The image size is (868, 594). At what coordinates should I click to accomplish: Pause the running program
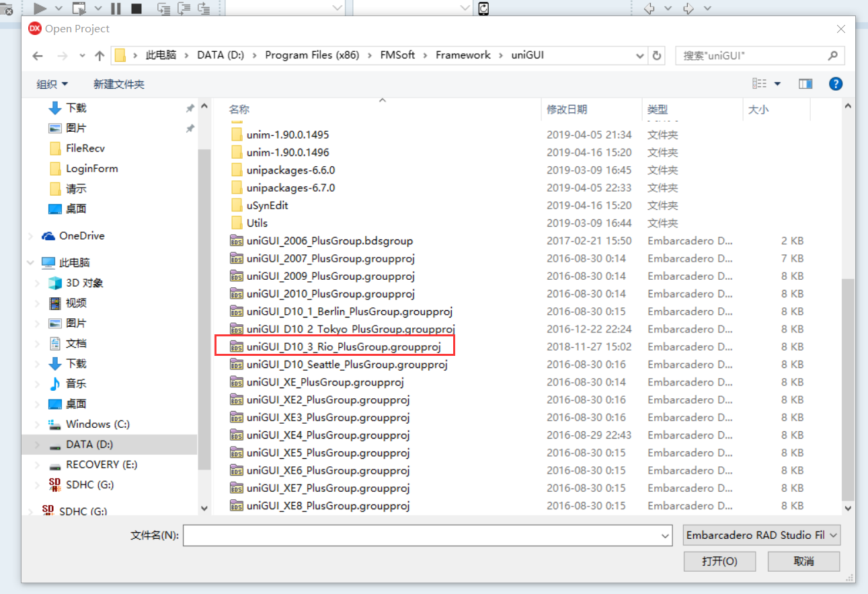point(116,9)
